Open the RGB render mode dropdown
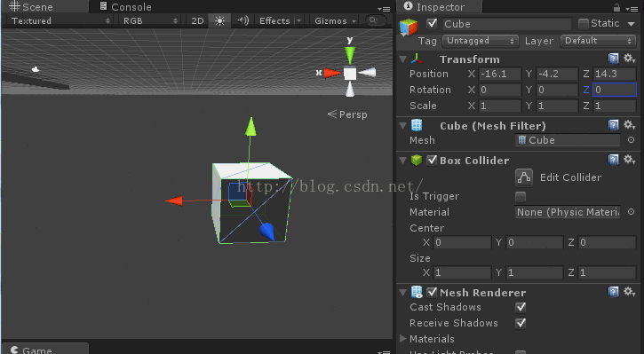The image size is (644, 354). 150,21
